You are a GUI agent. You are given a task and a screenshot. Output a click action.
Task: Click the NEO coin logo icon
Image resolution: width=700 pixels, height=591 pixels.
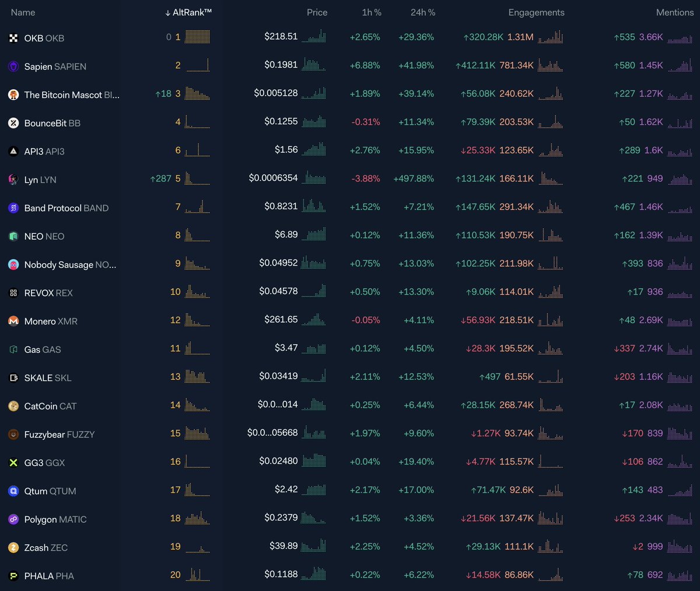pos(13,236)
